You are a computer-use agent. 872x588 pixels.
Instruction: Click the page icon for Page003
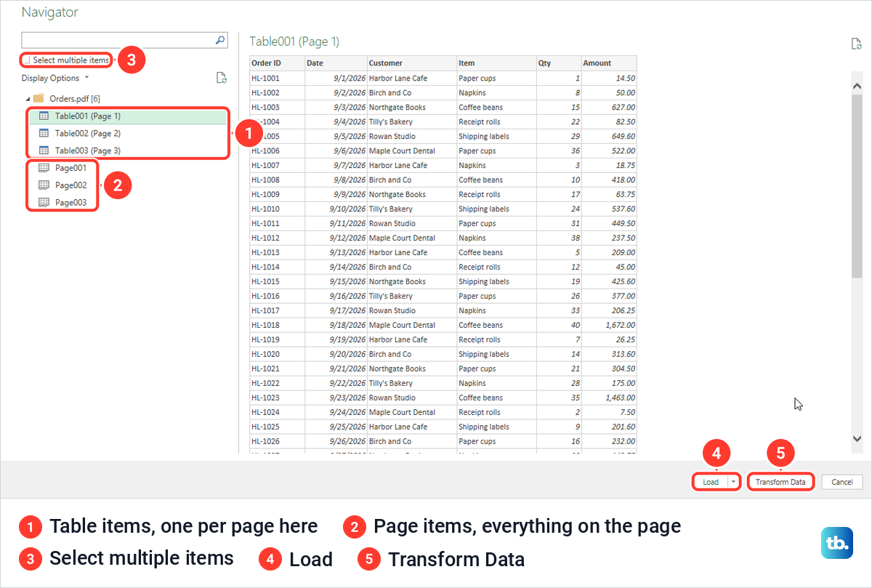(44, 203)
